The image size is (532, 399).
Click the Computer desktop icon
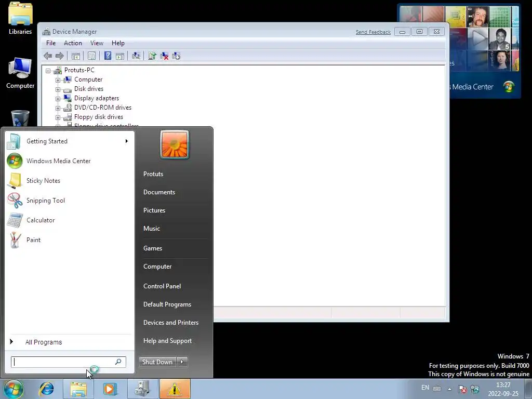pos(20,73)
